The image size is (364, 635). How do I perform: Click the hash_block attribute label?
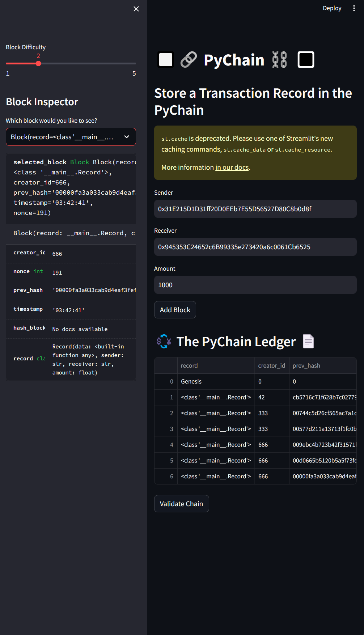pyautogui.click(x=29, y=328)
